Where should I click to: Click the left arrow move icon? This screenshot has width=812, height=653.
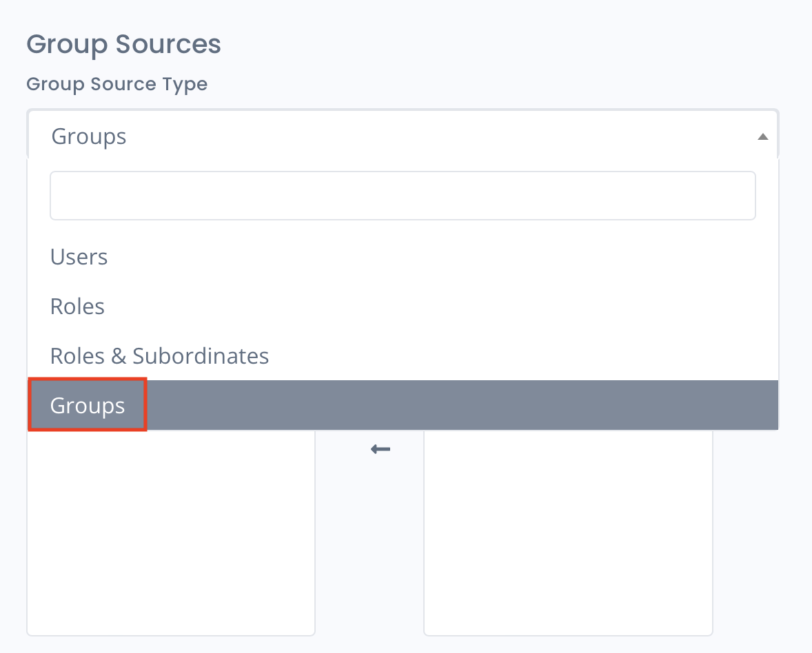point(380,449)
